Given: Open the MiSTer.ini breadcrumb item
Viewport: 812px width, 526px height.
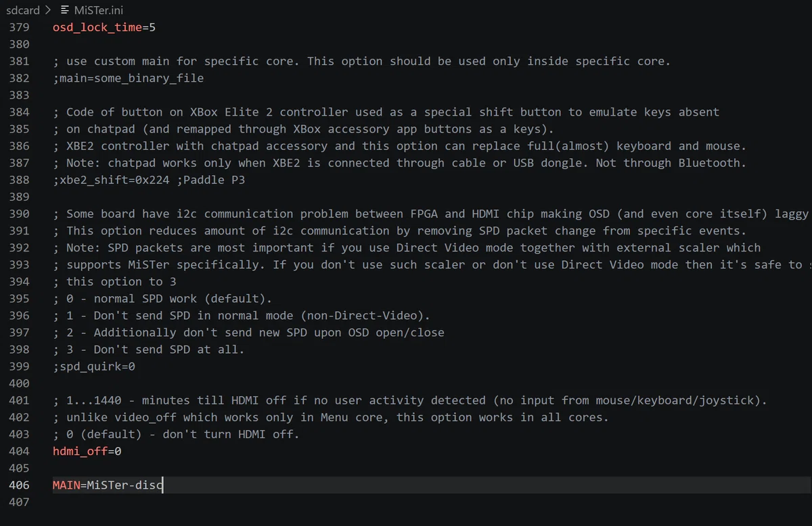Looking at the screenshot, I should pyautogui.click(x=98, y=10).
